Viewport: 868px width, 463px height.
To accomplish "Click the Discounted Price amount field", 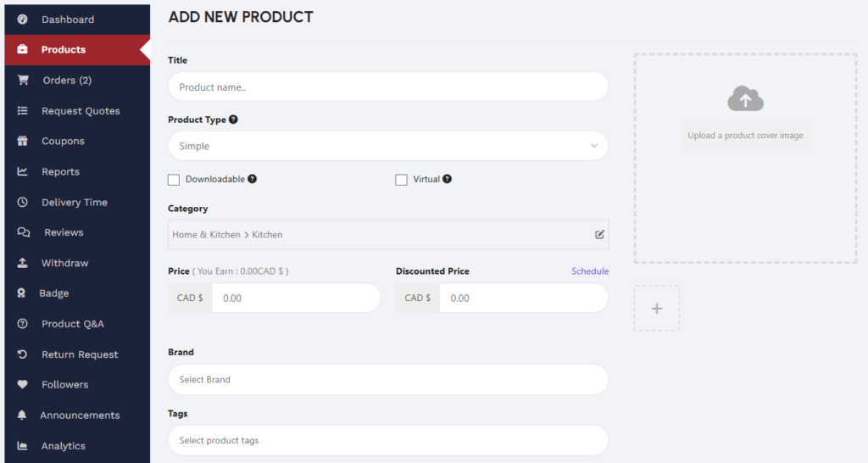I will (523, 298).
